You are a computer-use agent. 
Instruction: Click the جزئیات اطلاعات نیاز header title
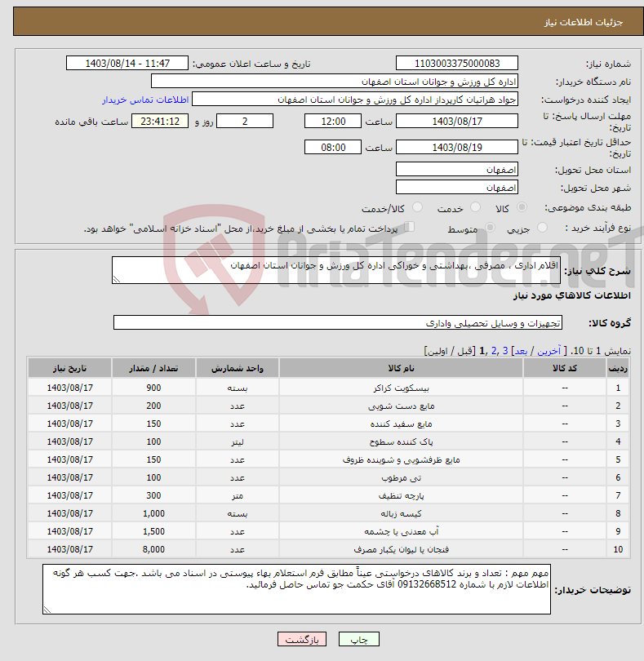click(x=584, y=22)
